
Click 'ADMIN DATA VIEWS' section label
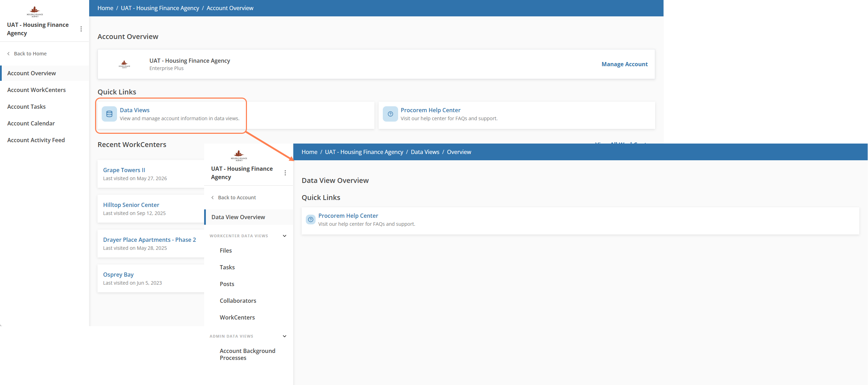point(231,336)
